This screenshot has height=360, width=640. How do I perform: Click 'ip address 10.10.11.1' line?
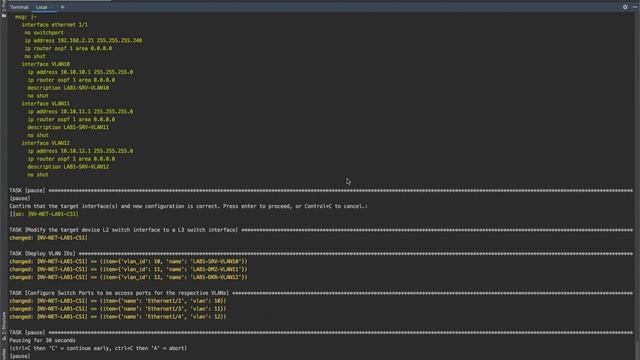(80, 111)
